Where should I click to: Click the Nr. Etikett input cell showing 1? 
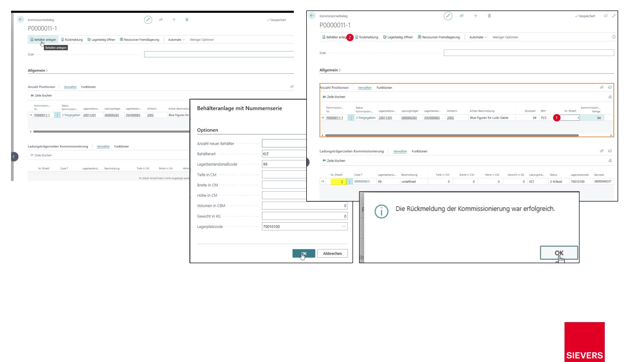click(x=570, y=118)
